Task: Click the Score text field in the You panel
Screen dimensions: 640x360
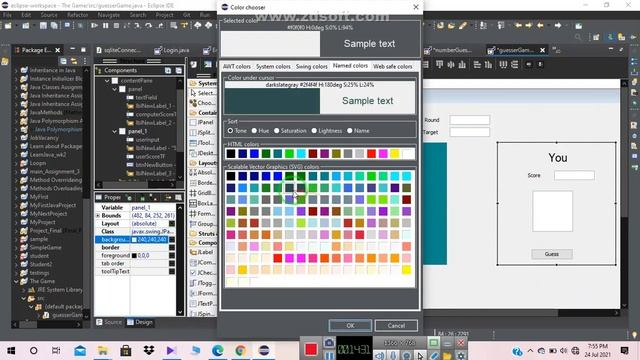Action: [x=574, y=176]
